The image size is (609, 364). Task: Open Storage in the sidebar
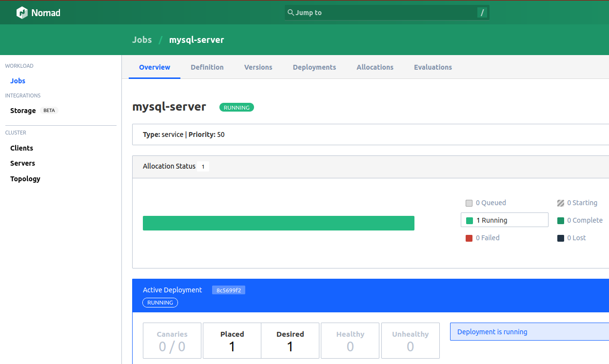[x=23, y=111]
